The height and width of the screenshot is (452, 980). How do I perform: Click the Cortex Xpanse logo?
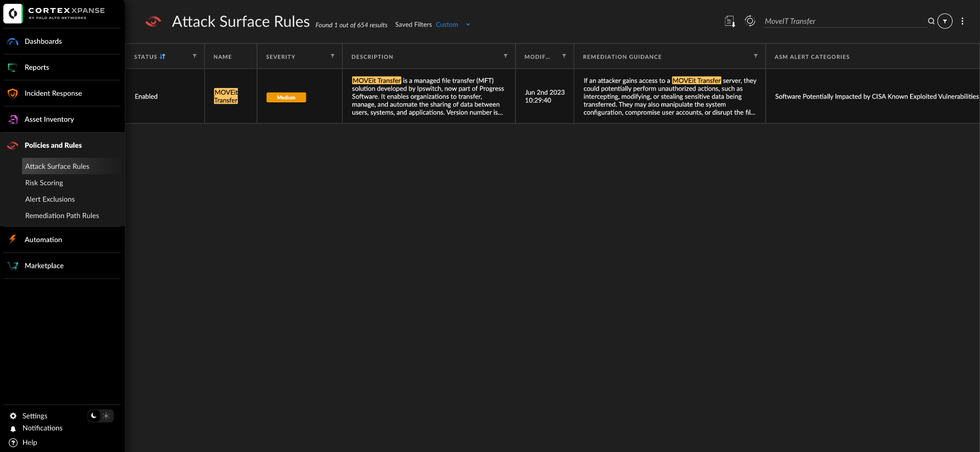(x=54, y=13)
